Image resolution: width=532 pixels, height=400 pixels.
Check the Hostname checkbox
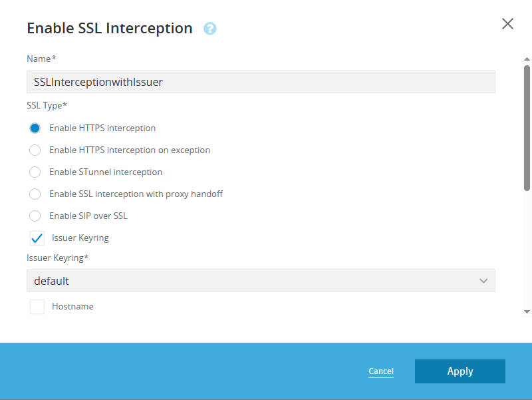[37, 307]
